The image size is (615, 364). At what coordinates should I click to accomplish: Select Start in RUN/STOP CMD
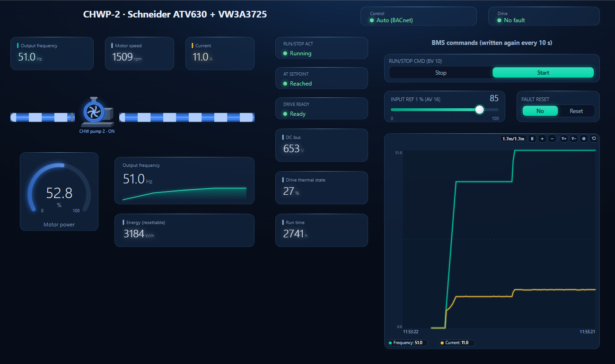[x=543, y=72]
